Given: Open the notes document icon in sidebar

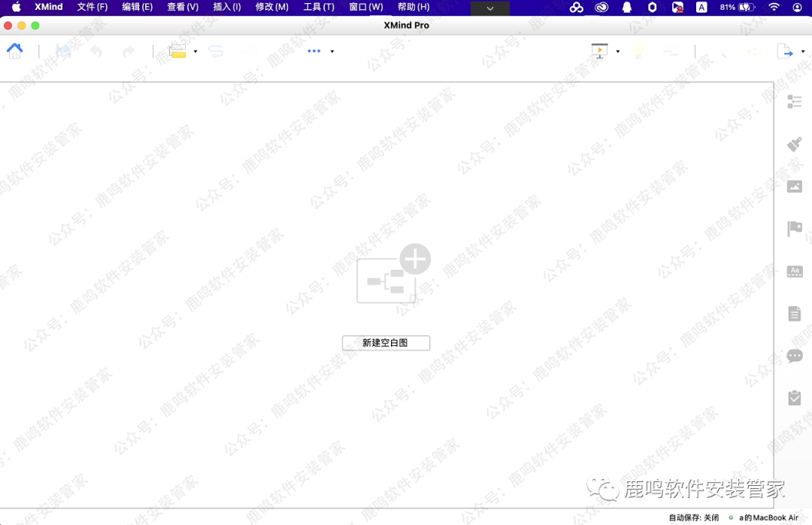Looking at the screenshot, I should (x=795, y=314).
